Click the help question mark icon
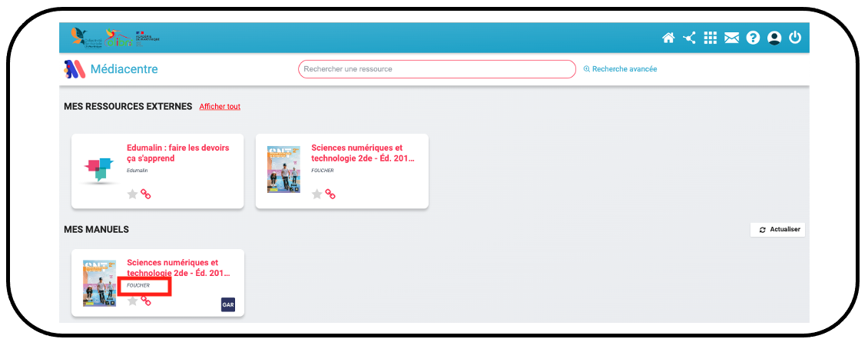The image size is (868, 349). click(753, 38)
